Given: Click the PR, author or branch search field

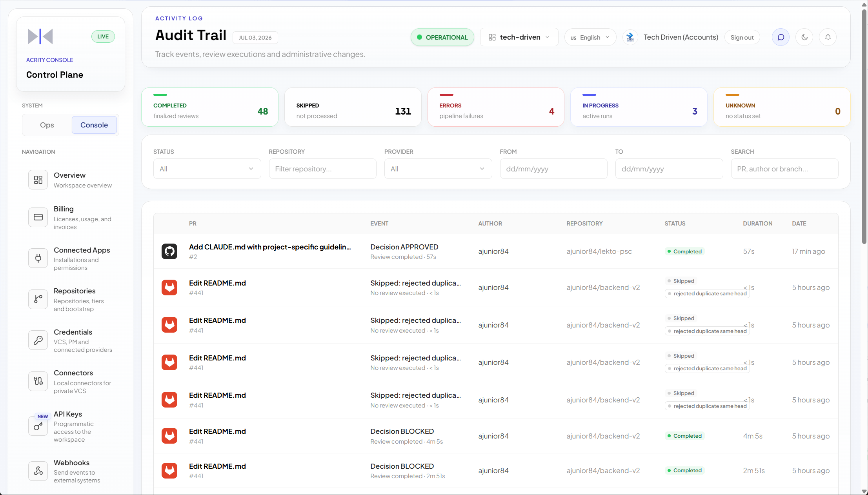Looking at the screenshot, I should pos(784,169).
